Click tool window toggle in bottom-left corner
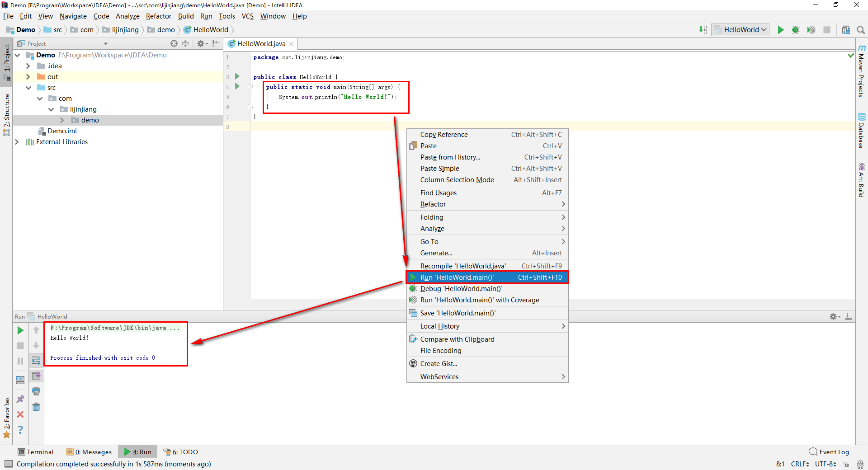Viewport: 868px width, 470px height. (8, 464)
